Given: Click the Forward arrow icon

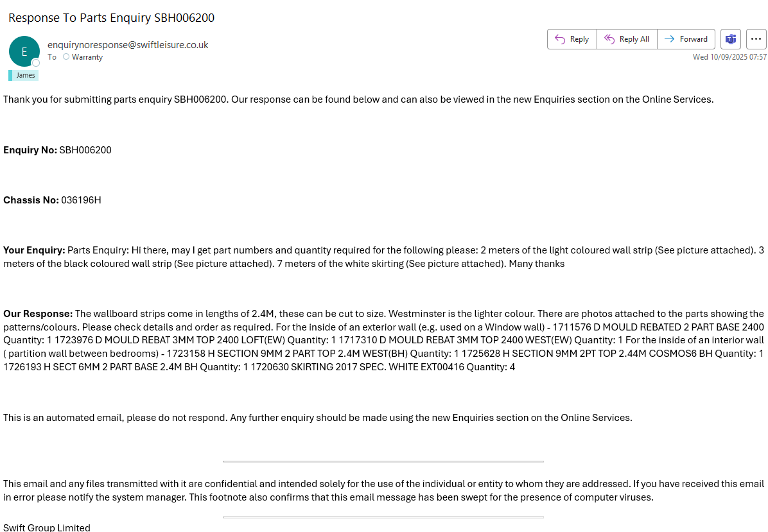Looking at the screenshot, I should pyautogui.click(x=669, y=39).
